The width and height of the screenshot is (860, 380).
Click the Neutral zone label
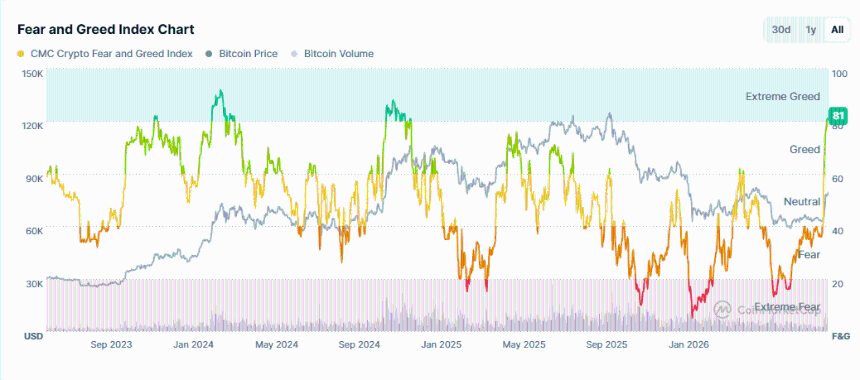802,201
